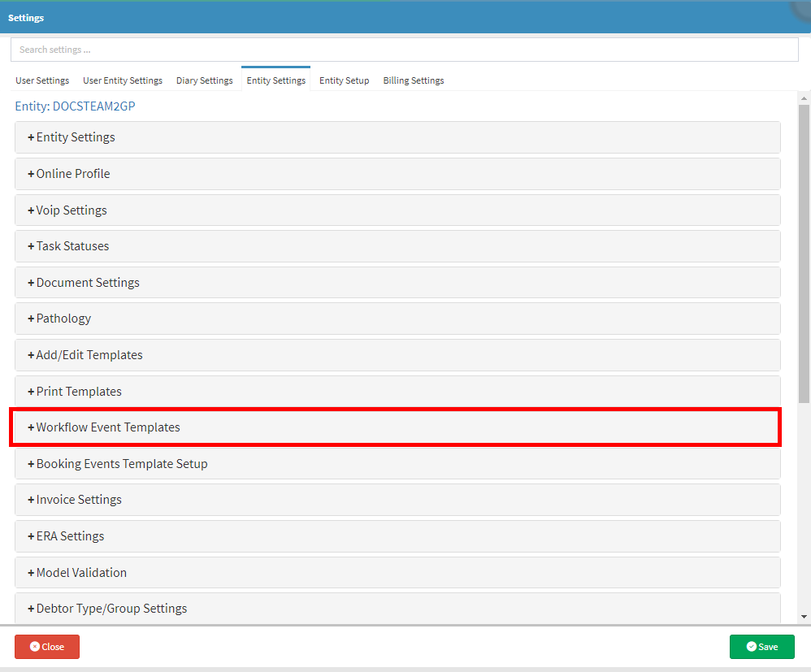The width and height of the screenshot is (811, 672).
Task: Expand the Invoice Settings section
Action: [x=79, y=500]
